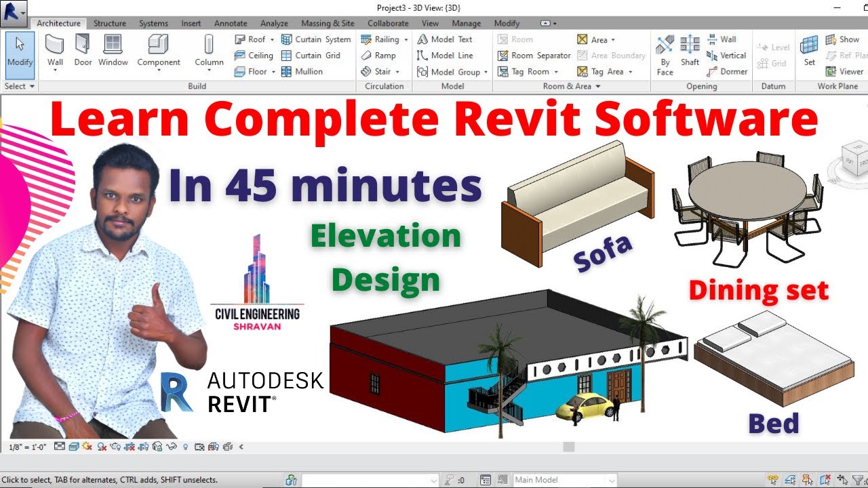Toggle Shadows in view control bar
This screenshot has height=488, width=868.
coord(102,447)
